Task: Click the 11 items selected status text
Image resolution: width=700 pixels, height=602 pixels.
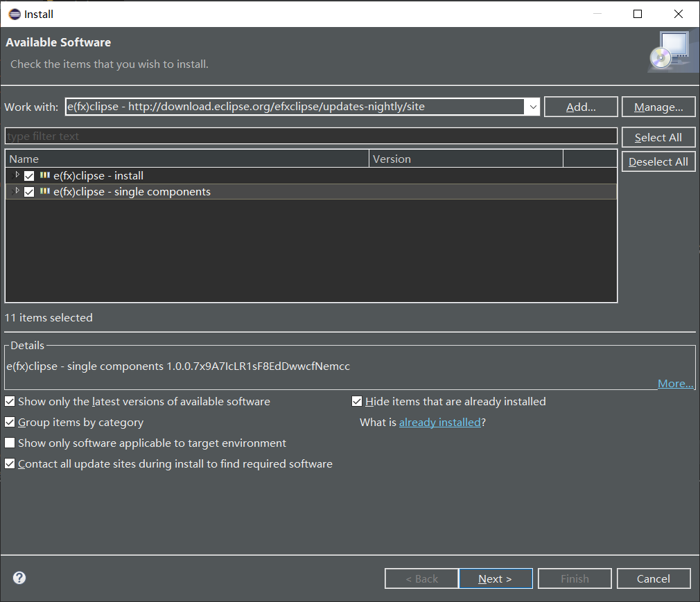Action: (49, 318)
